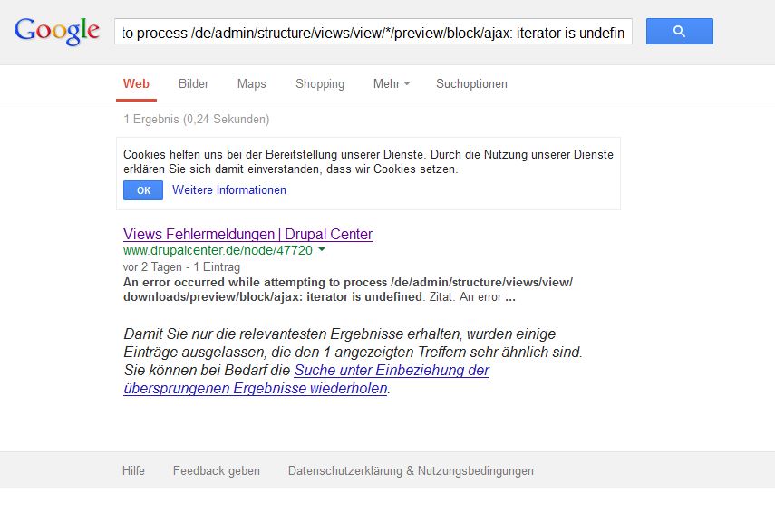
Task: Open Suchoptionen search tools
Action: point(471,83)
